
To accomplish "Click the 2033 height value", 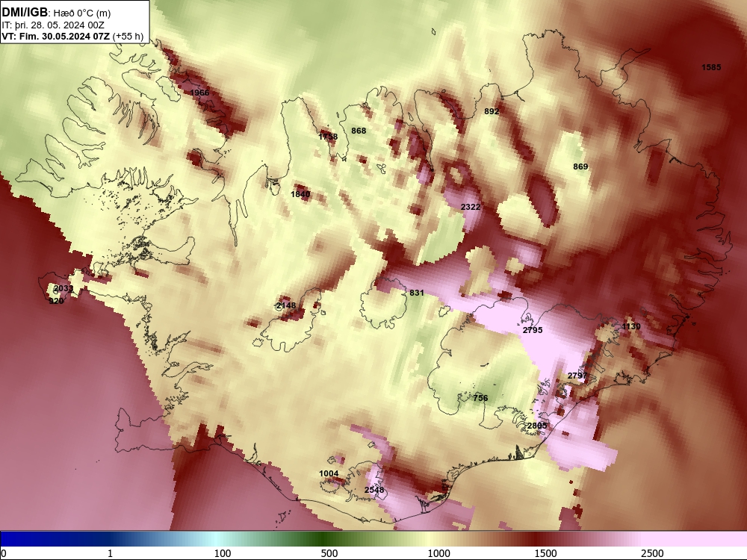I will 63,288.
